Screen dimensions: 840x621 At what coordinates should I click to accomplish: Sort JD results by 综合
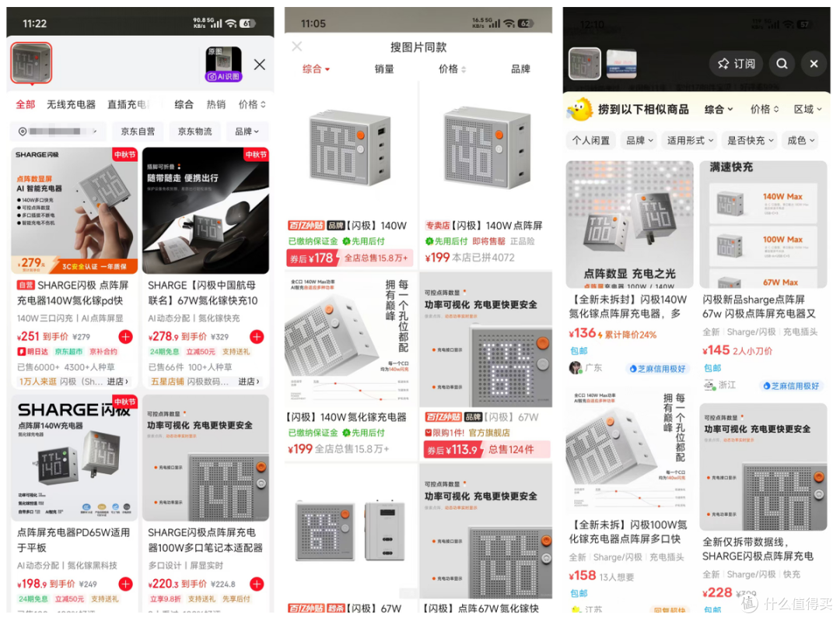tap(184, 104)
